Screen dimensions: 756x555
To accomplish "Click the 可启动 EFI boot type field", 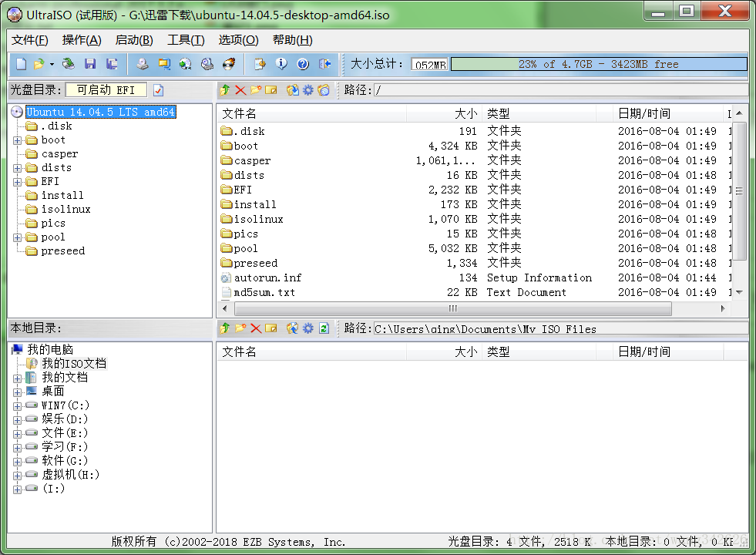I will [x=106, y=90].
